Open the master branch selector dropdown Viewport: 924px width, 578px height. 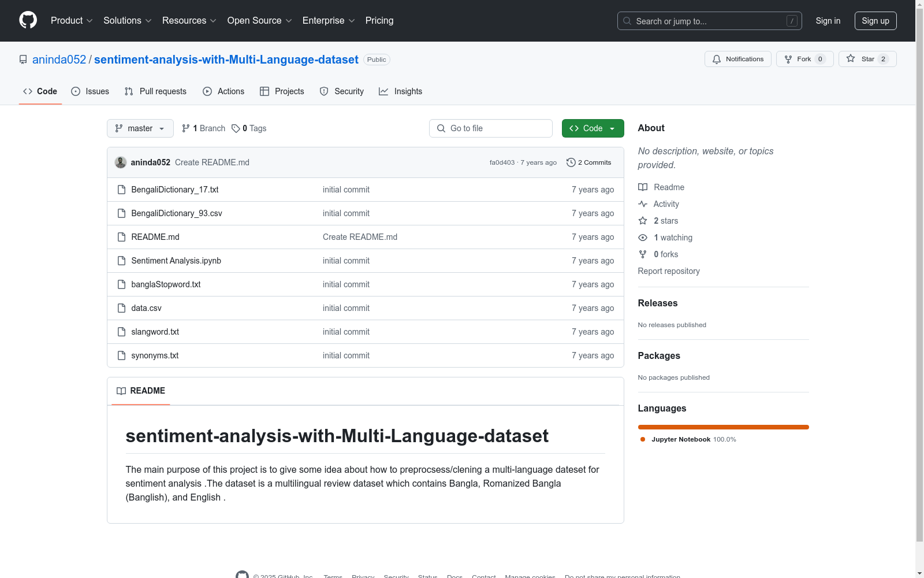click(140, 128)
